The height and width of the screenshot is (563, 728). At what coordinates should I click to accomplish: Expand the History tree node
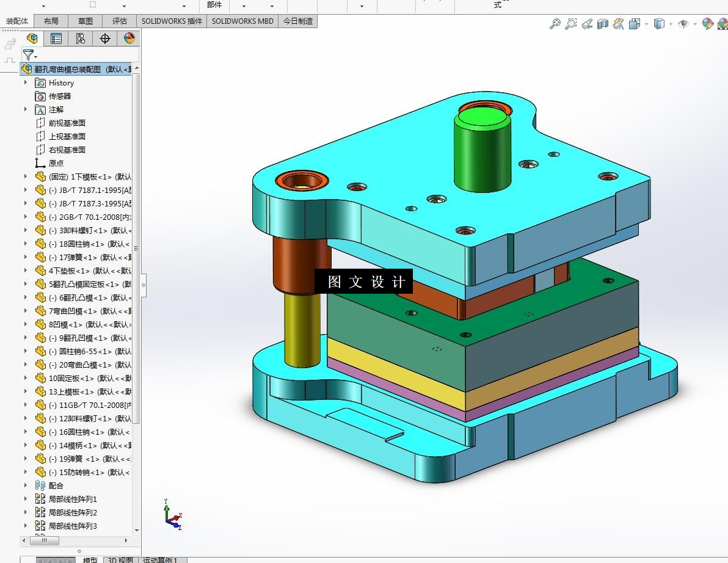coord(26,82)
